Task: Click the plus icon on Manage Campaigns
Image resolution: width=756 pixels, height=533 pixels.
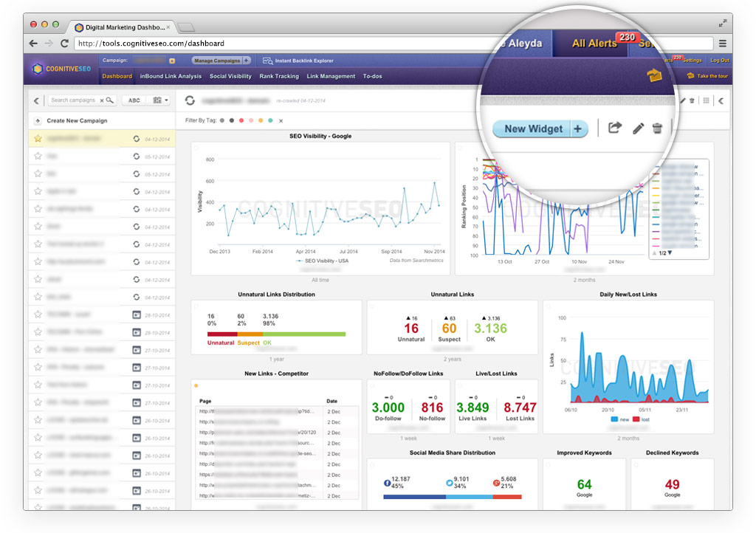Action: [x=247, y=61]
